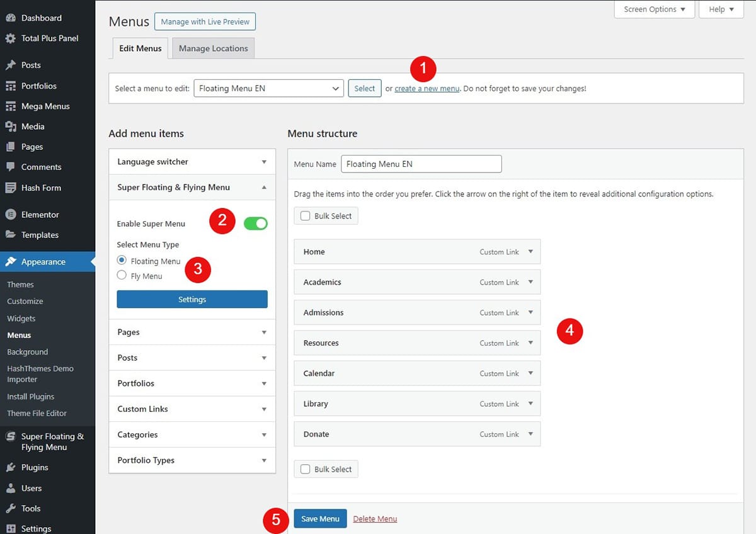The width and height of the screenshot is (756, 534).
Task: Switch to the Edit Menus tab
Action: 140,48
